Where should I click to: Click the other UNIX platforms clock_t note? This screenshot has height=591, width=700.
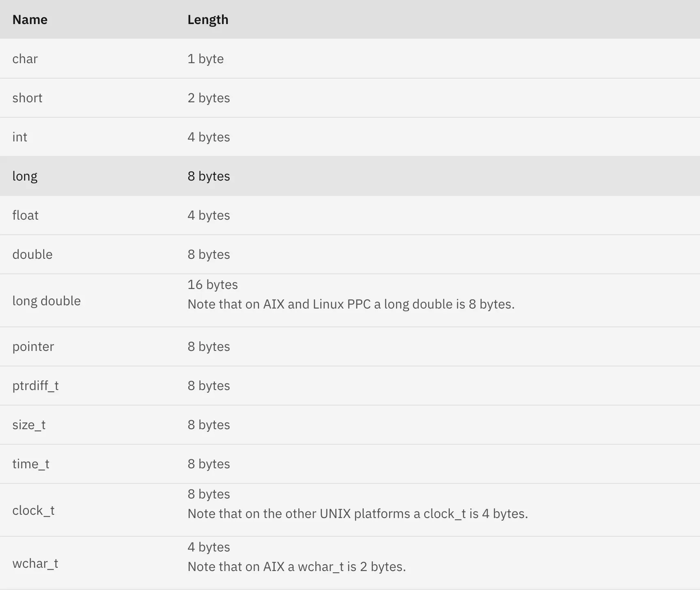[357, 514]
